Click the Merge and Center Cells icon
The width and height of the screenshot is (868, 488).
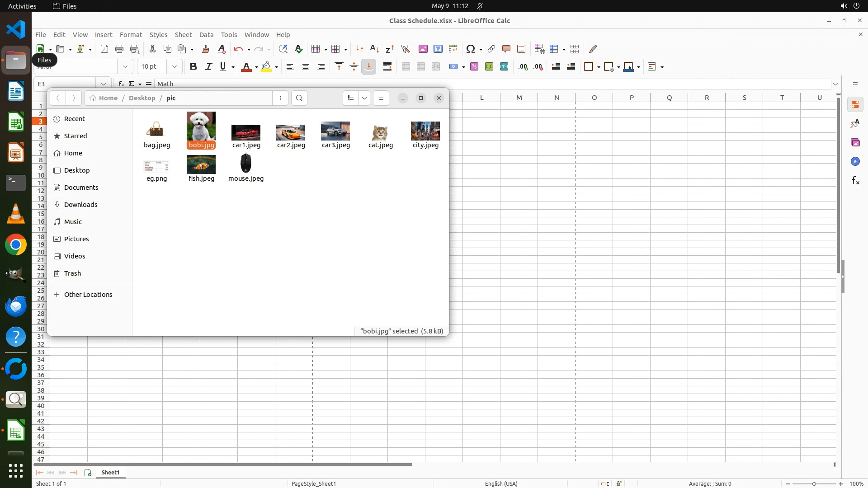click(x=406, y=67)
